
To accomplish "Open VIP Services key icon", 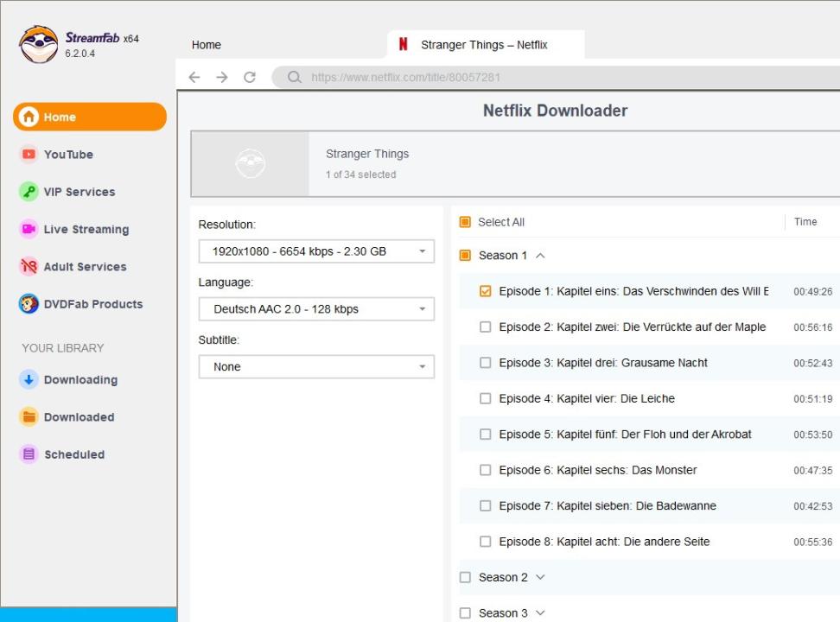I will pyautogui.click(x=29, y=192).
